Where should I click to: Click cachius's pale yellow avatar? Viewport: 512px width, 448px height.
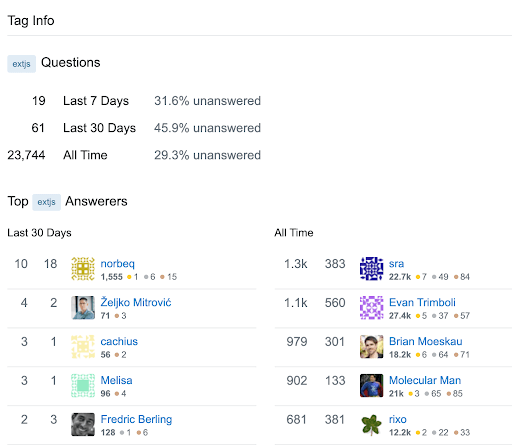pyautogui.click(x=83, y=347)
